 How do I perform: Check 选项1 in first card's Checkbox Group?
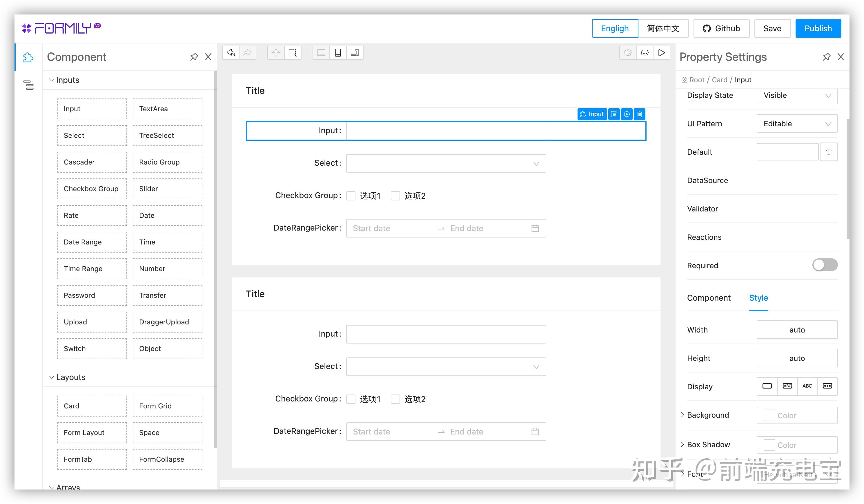pos(351,196)
